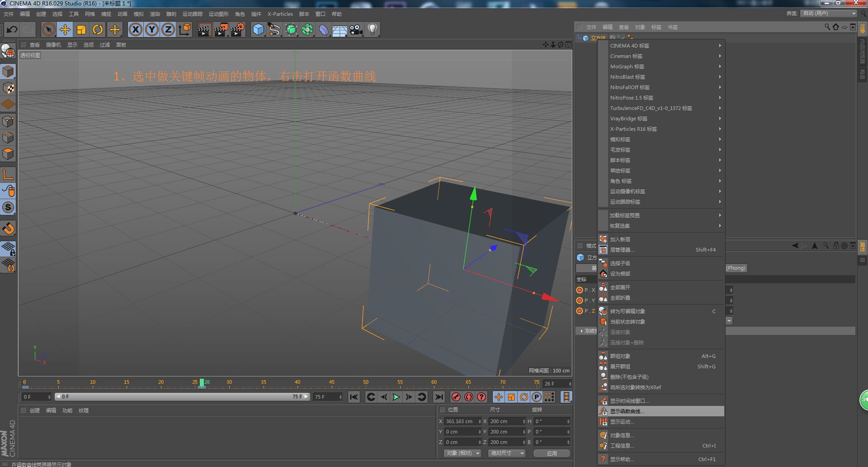Expand VrayBridge 标签 submenu
Screen dimensions: 868x467
661,119
